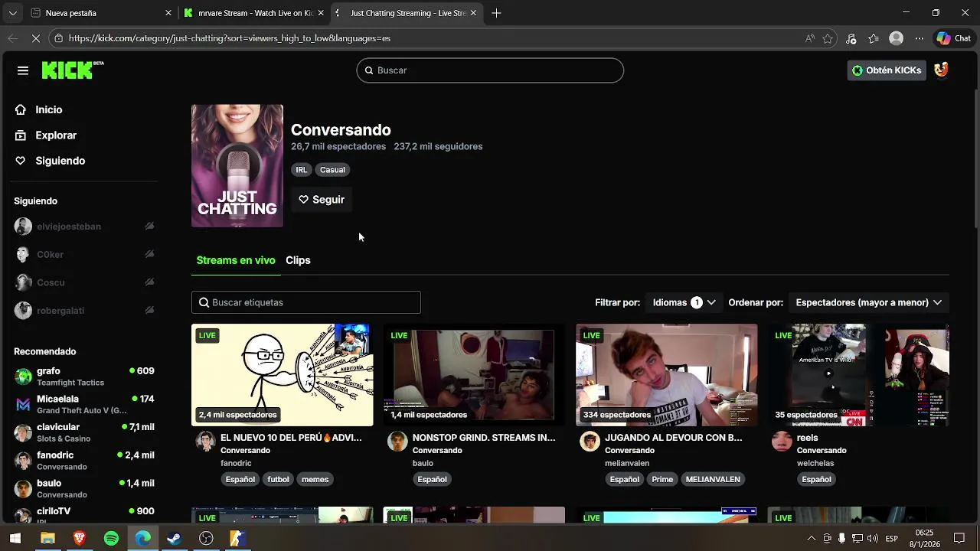Open recommended channel fanodric in sidebar
The height and width of the screenshot is (551, 980).
(x=84, y=460)
